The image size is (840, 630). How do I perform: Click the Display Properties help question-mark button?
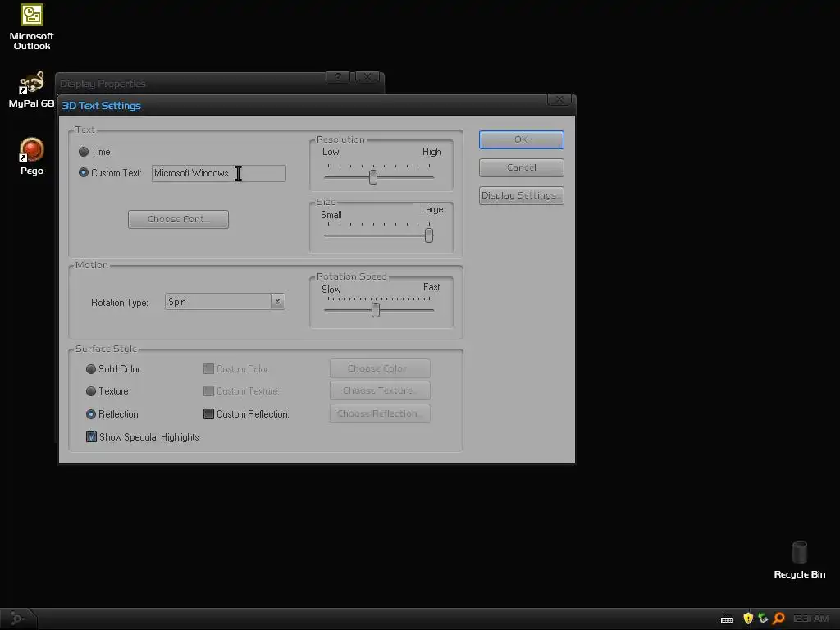(338, 78)
